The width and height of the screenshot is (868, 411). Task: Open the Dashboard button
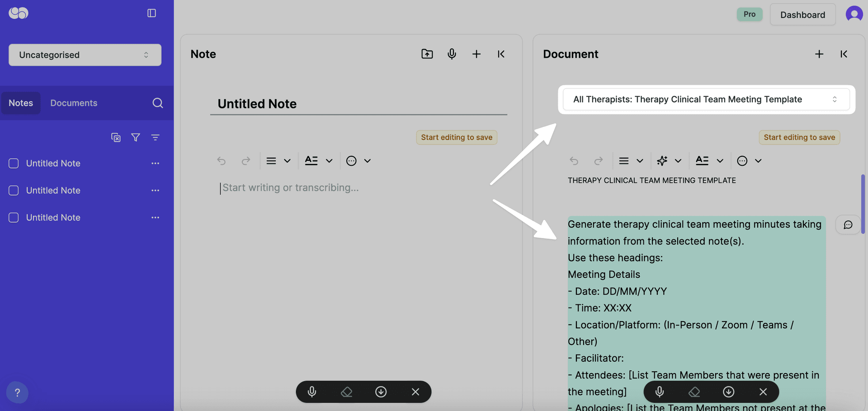802,15
